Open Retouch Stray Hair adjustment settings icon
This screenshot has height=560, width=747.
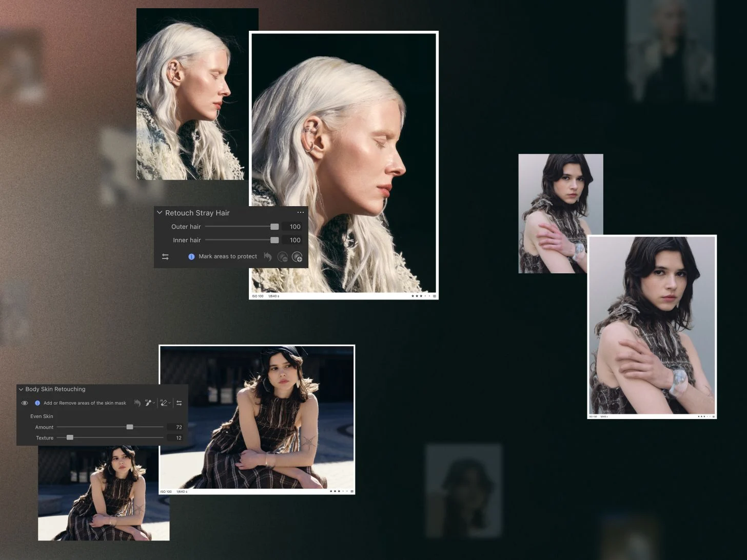165,256
